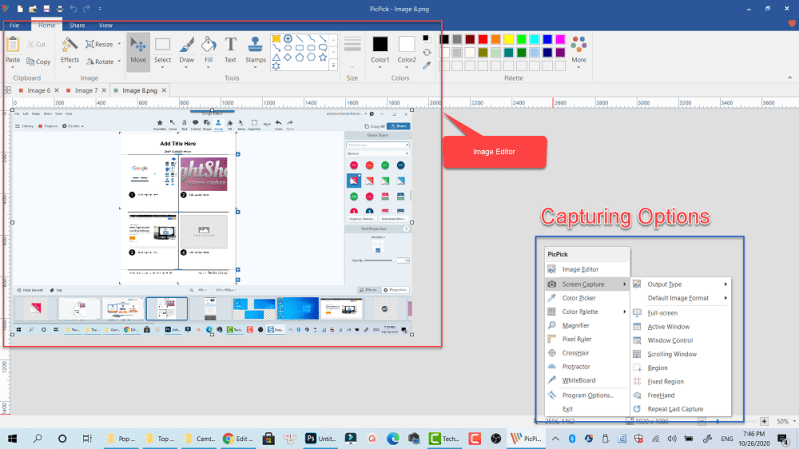Select the Draw brush tool
799x449 pixels.
tap(186, 50)
